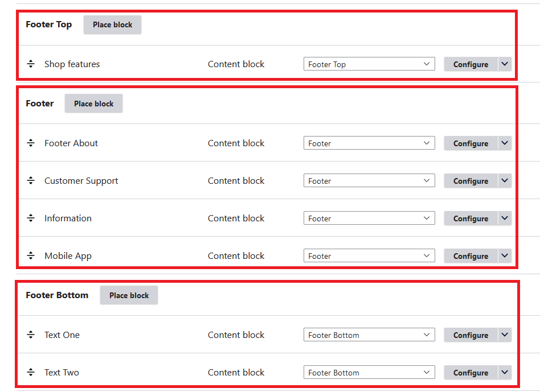The width and height of the screenshot is (540, 392).
Task: Place block in Footer region
Action: point(93,104)
